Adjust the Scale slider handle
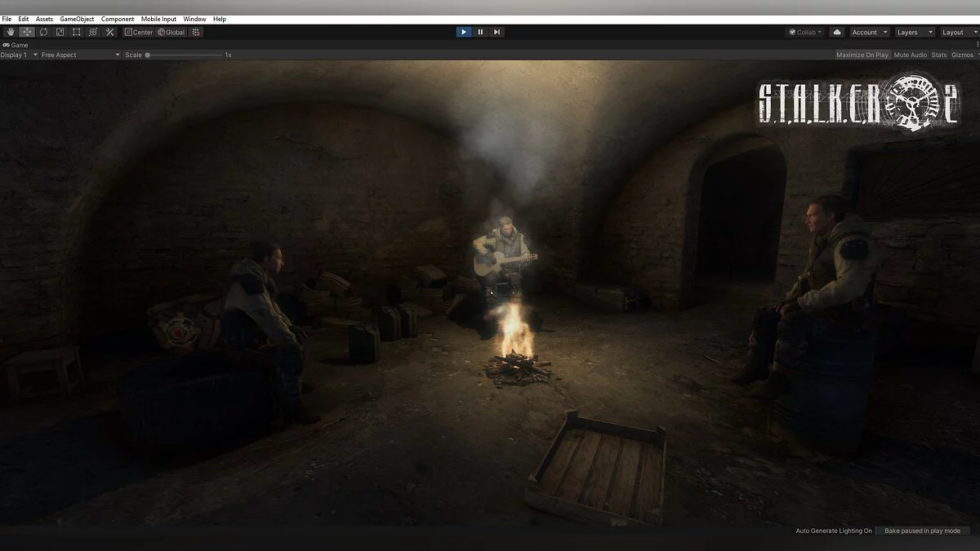The height and width of the screenshot is (551, 980). click(x=148, y=55)
